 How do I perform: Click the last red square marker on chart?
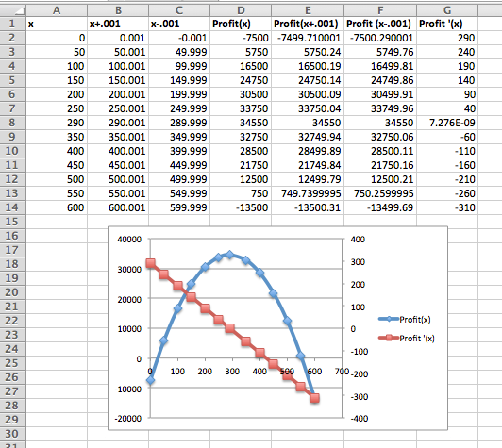[315, 398]
